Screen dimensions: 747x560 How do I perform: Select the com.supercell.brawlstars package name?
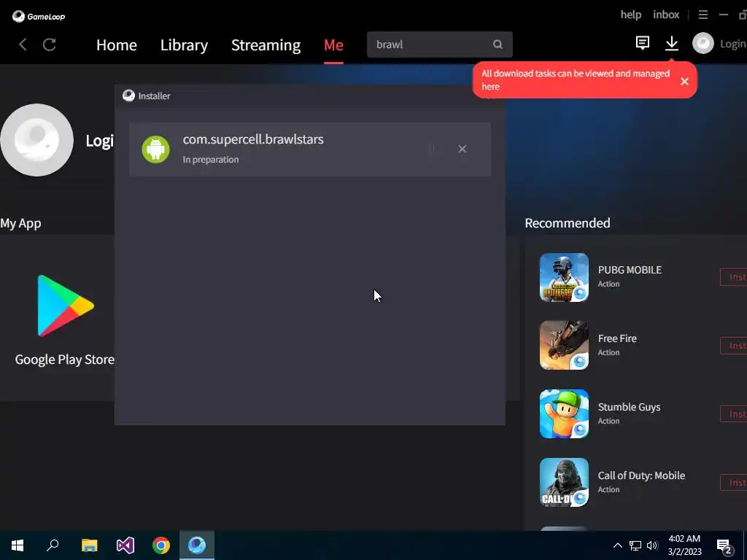point(253,139)
